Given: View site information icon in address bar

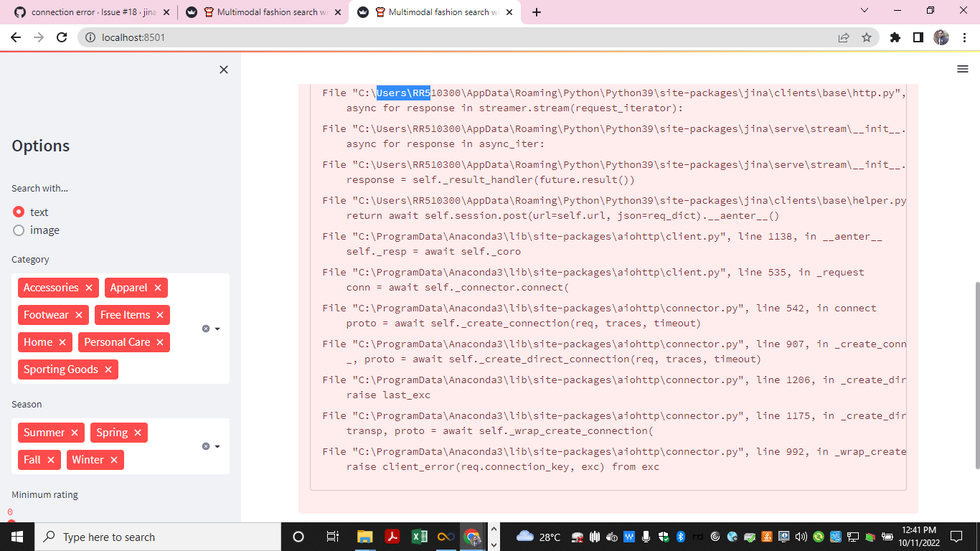Looking at the screenshot, I should click(90, 37).
